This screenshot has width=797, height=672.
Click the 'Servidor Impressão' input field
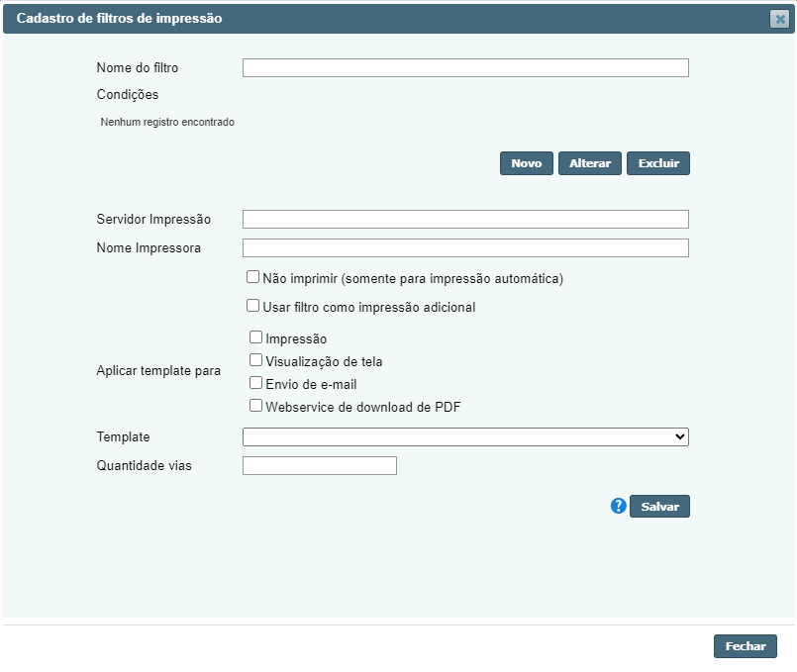pos(465,220)
